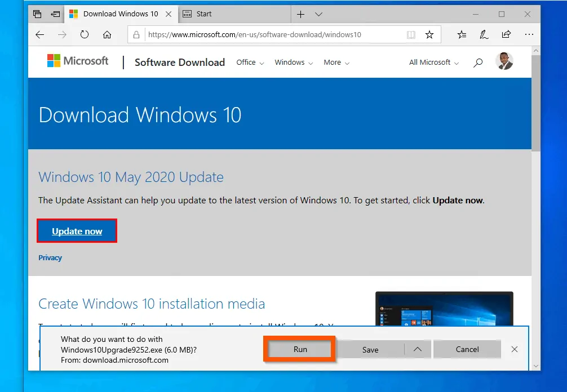The image size is (567, 392).
Task: Click the Add notes pen icon
Action: (x=484, y=35)
